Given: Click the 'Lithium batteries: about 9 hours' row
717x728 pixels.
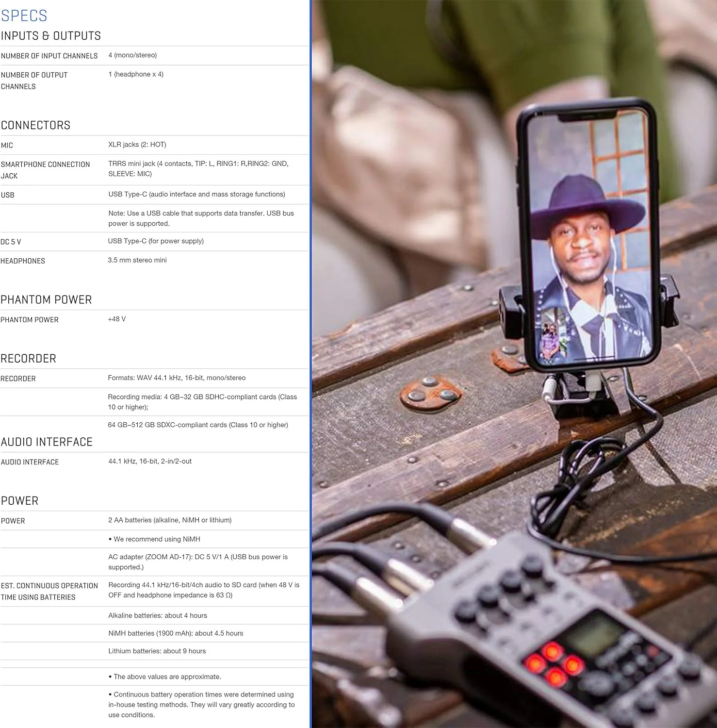Looking at the screenshot, I should [156, 651].
